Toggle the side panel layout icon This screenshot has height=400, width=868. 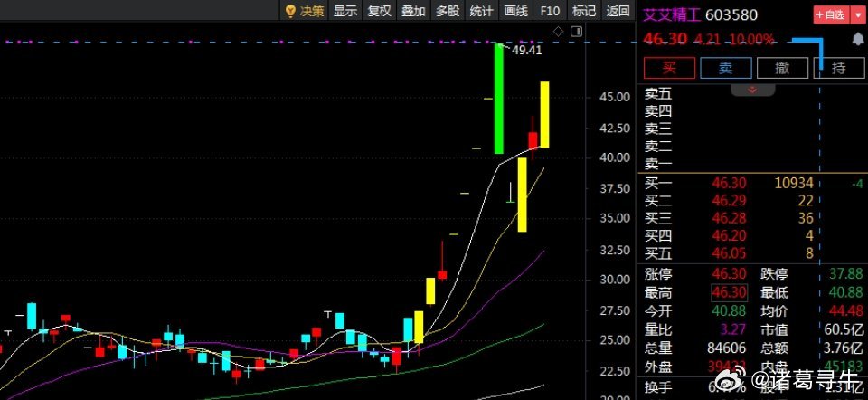(576, 32)
